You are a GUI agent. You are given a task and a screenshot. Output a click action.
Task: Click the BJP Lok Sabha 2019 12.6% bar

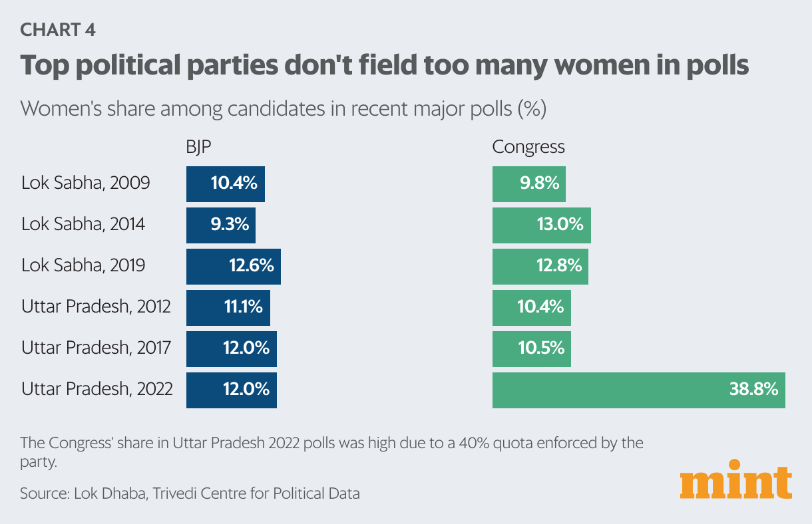tap(233, 266)
